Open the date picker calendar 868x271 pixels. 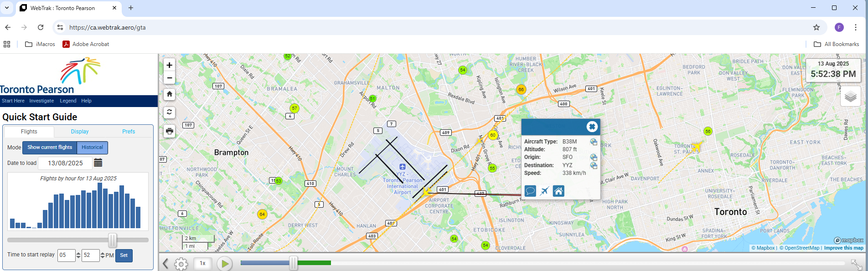(98, 163)
